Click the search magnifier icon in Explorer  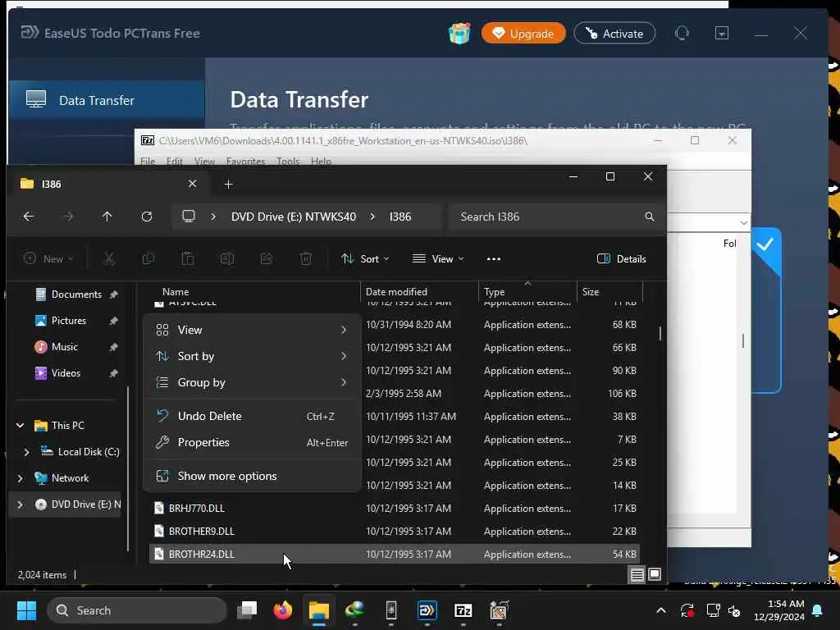click(x=650, y=217)
